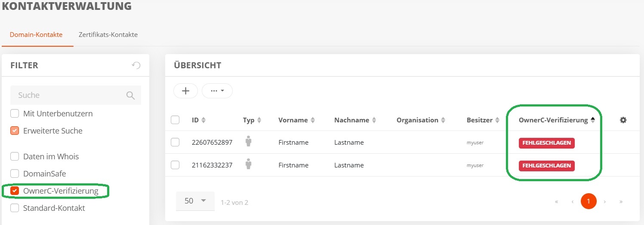Click myuser owner in row 22607652897
Image resolution: width=644 pixels, height=225 pixels.
[x=475, y=143]
